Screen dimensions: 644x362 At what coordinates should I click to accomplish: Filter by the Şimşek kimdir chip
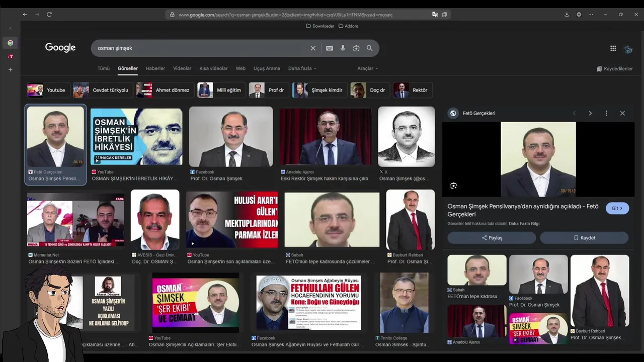319,90
